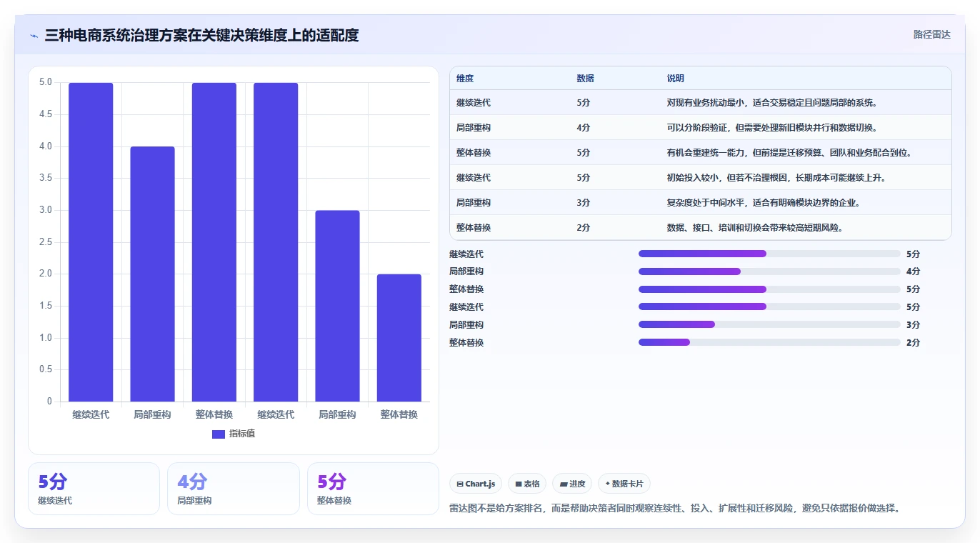The width and height of the screenshot is (980, 543).
Task: Click the 维度 table column header
Action: point(465,79)
